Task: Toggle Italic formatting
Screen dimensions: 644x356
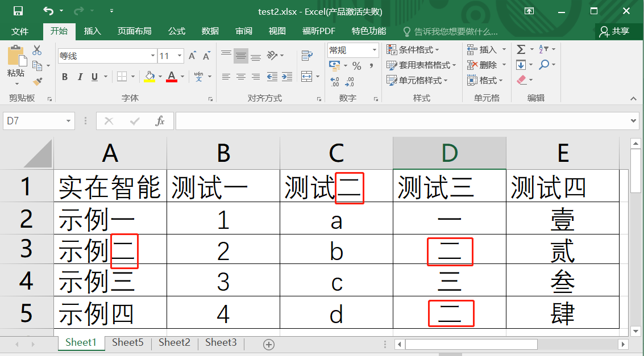Action: click(x=80, y=77)
